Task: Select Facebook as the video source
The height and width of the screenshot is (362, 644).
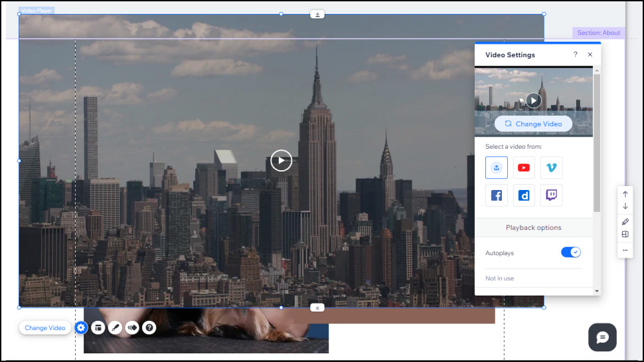Action: point(497,195)
